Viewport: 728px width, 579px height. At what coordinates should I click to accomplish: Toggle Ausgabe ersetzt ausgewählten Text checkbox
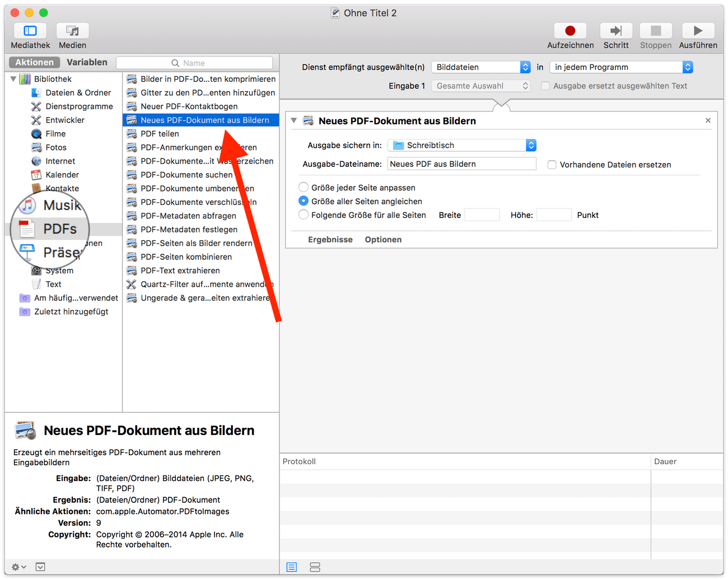(x=545, y=86)
